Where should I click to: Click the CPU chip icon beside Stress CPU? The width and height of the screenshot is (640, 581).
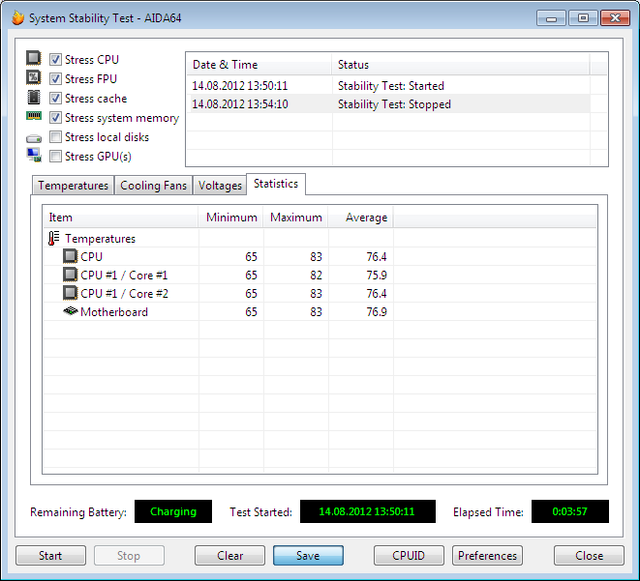pyautogui.click(x=34, y=60)
